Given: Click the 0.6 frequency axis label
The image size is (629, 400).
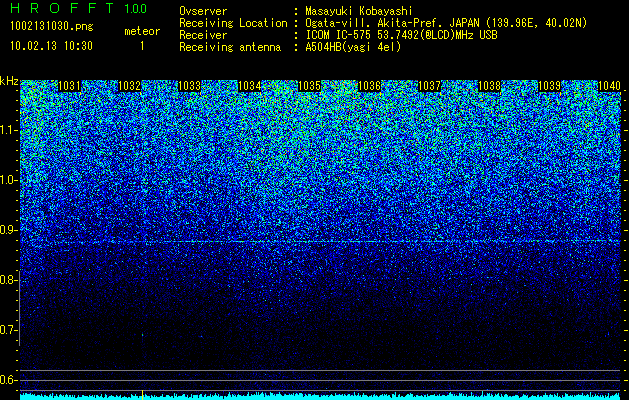Looking at the screenshot, I should coord(9,380).
